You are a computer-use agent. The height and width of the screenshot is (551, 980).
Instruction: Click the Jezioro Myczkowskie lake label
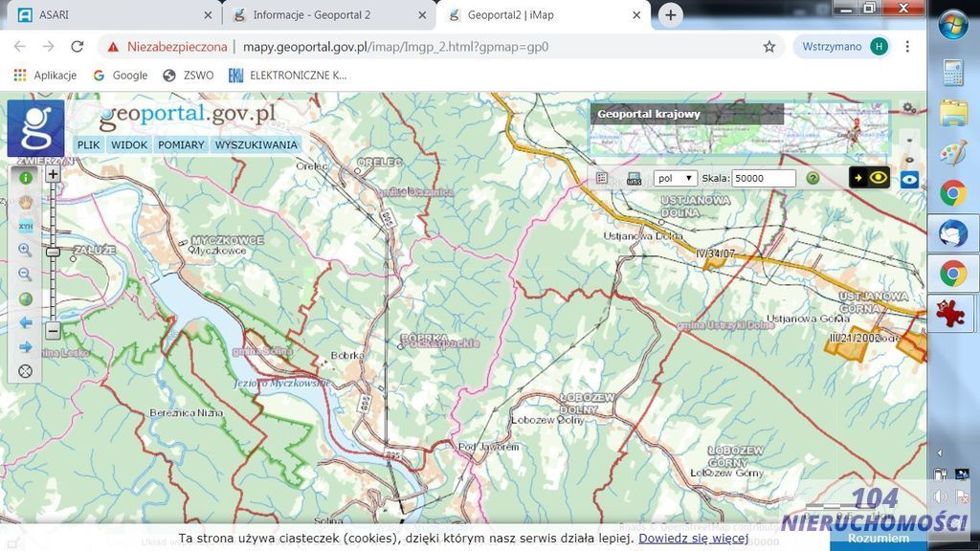282,383
